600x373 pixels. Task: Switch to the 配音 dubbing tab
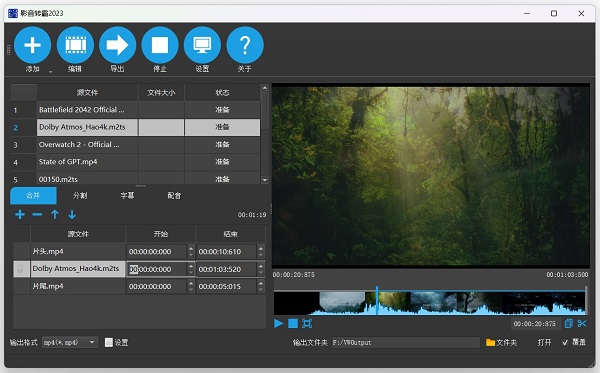(174, 195)
